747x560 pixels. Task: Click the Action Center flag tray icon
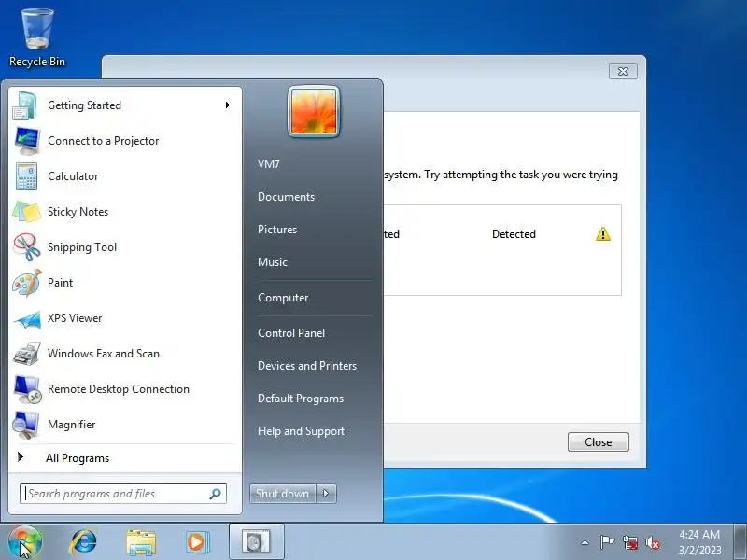607,542
